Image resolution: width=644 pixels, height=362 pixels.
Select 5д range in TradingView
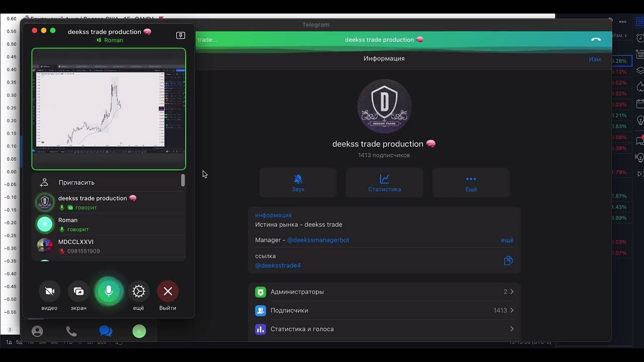20,342
